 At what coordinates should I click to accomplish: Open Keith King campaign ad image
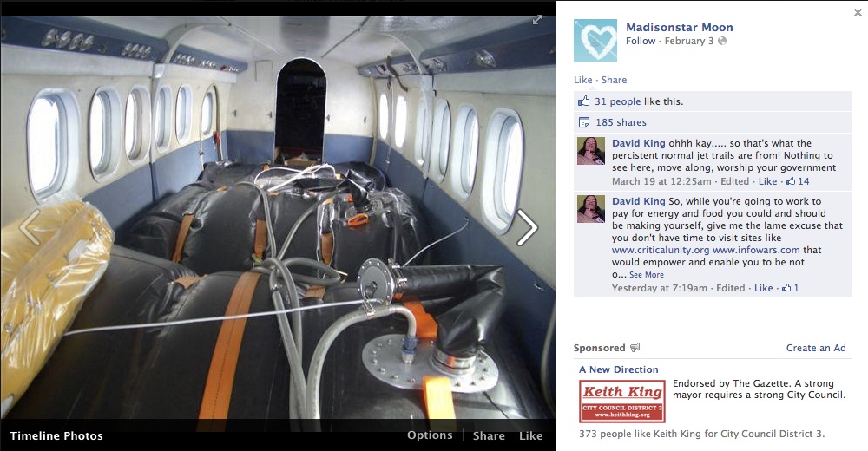pos(622,402)
